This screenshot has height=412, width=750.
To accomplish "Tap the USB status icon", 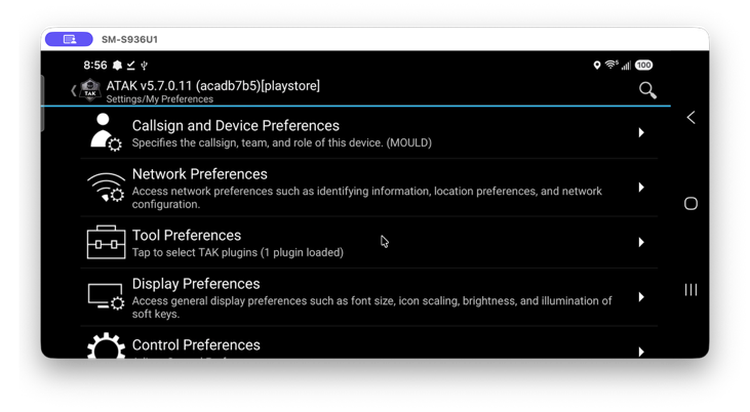I will coord(144,65).
